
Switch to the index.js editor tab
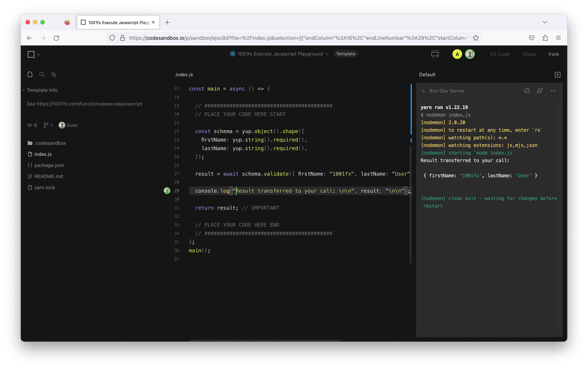pyautogui.click(x=184, y=75)
